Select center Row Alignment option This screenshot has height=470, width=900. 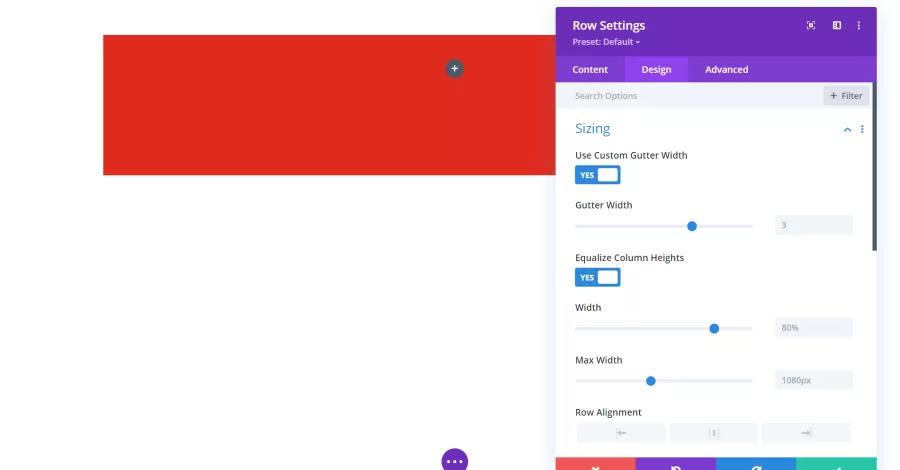coord(713,433)
